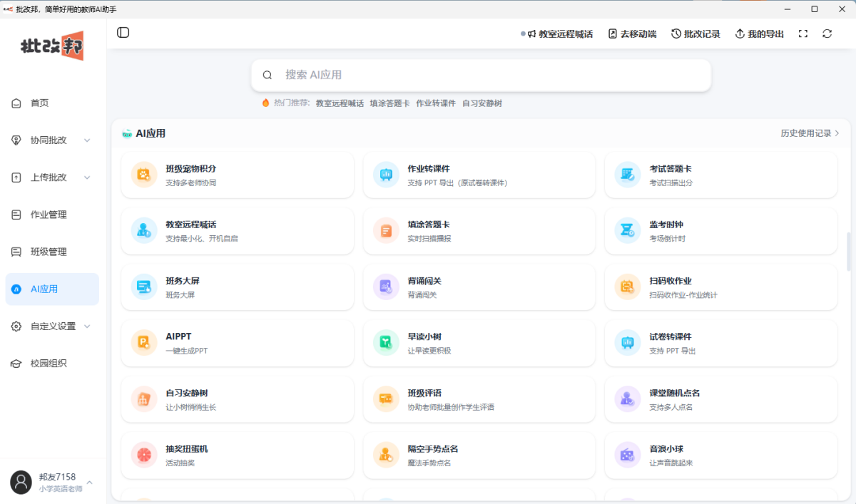Click 去移动端 button
This screenshot has height=504, width=856.
pyautogui.click(x=632, y=34)
